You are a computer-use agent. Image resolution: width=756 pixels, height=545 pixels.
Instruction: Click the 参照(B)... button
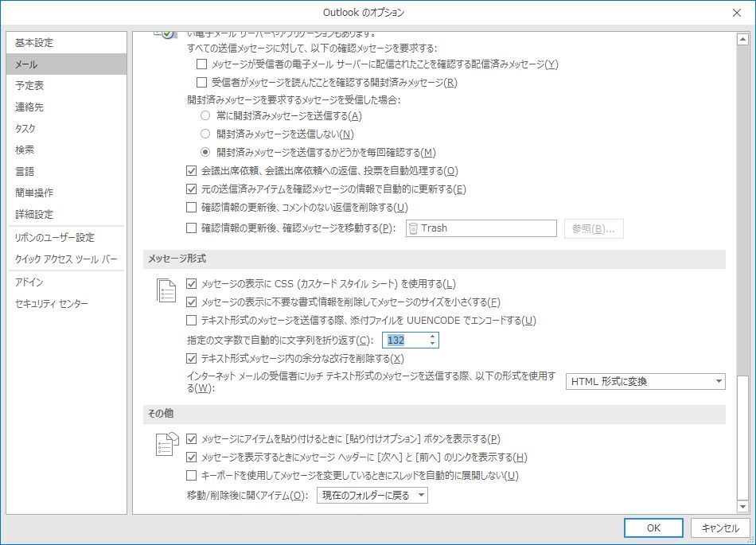[594, 228]
